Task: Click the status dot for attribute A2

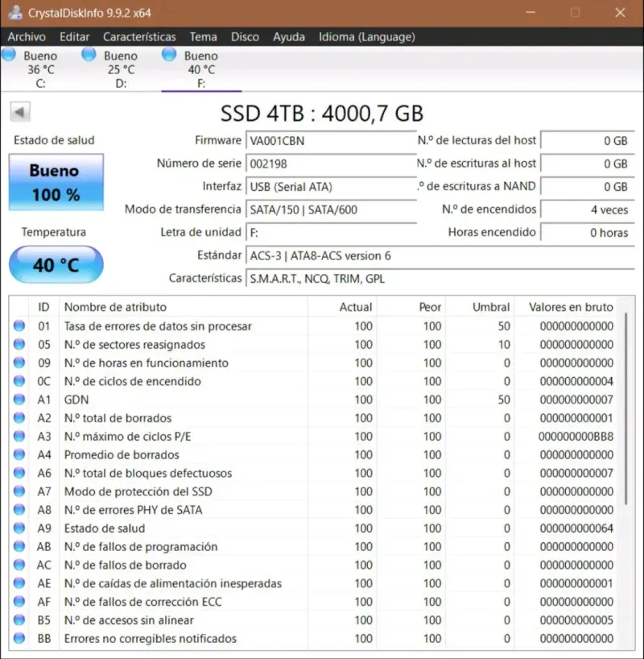Action: pyautogui.click(x=19, y=418)
